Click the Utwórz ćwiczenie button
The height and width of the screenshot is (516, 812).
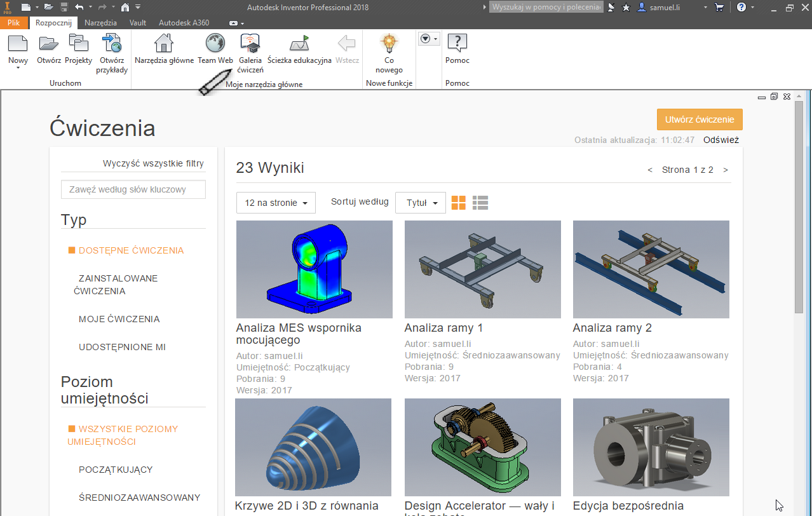click(x=700, y=119)
